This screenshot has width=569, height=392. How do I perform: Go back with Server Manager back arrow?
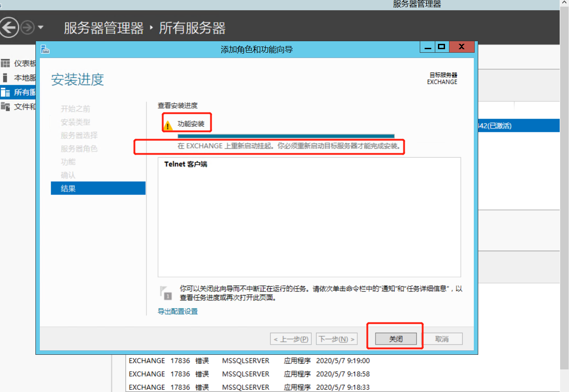coord(8,28)
